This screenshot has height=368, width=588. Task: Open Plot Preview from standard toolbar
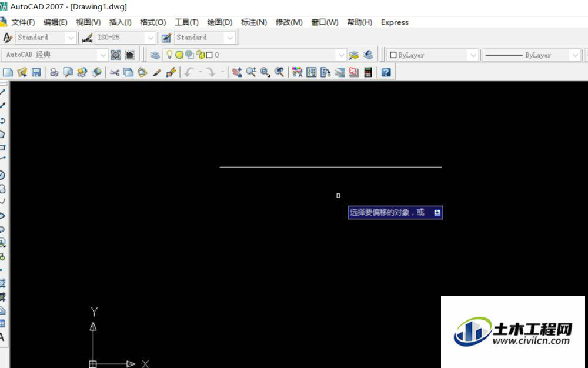point(68,72)
